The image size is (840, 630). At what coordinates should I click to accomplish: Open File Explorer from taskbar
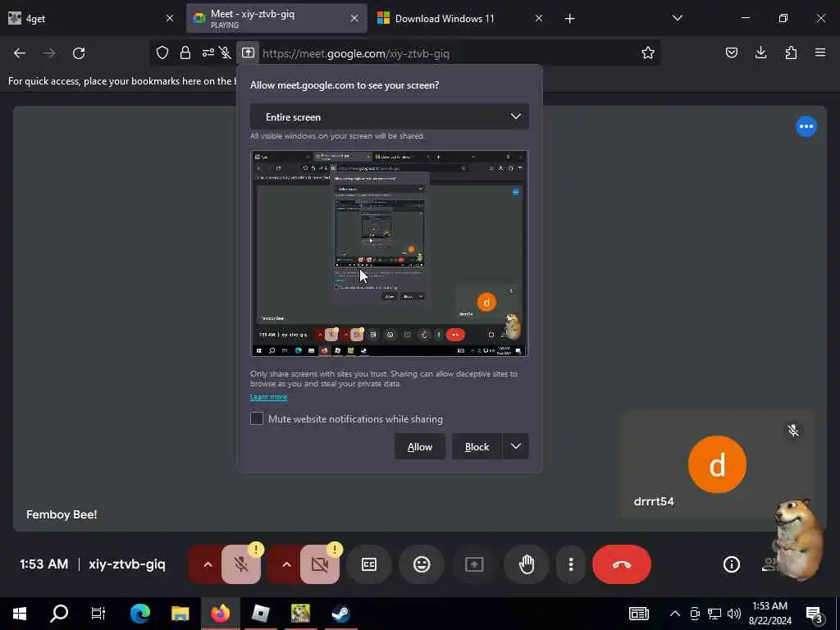[180, 614]
